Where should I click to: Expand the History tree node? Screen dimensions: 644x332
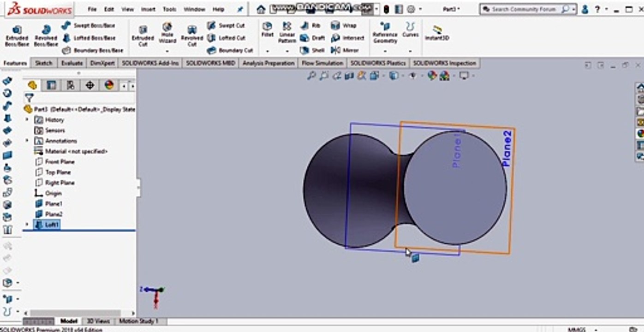pos(27,119)
